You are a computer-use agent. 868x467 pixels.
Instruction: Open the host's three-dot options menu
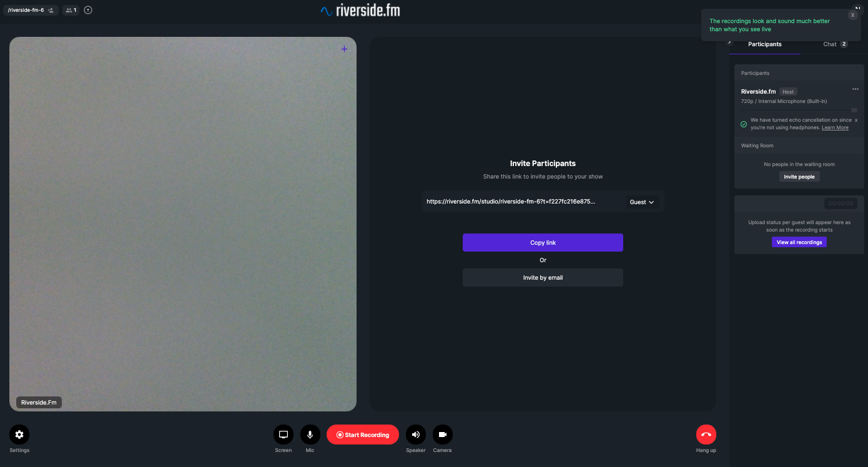(x=856, y=89)
